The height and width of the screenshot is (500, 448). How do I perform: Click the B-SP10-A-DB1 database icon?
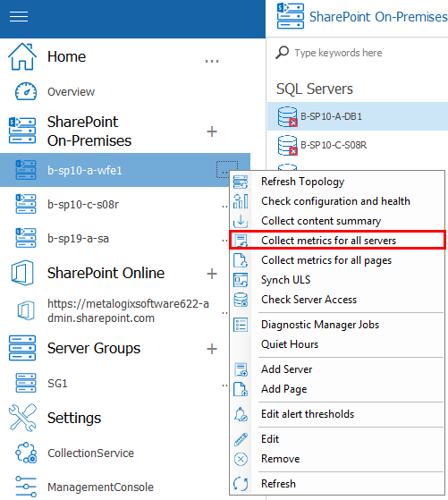point(288,116)
